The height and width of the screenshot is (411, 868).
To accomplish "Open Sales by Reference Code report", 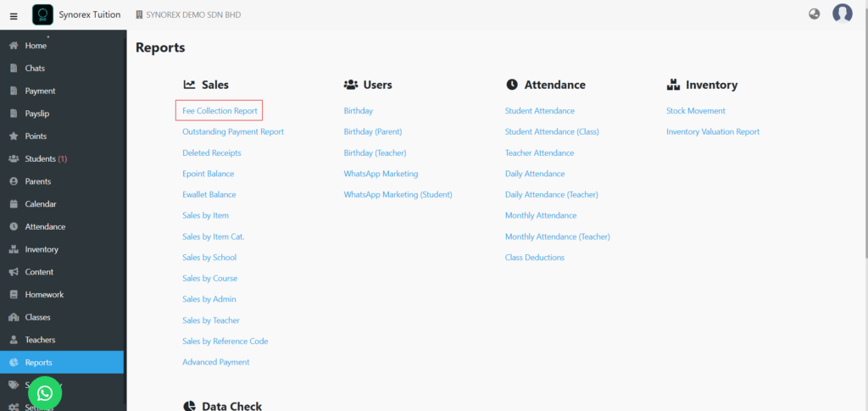I will pyautogui.click(x=225, y=342).
